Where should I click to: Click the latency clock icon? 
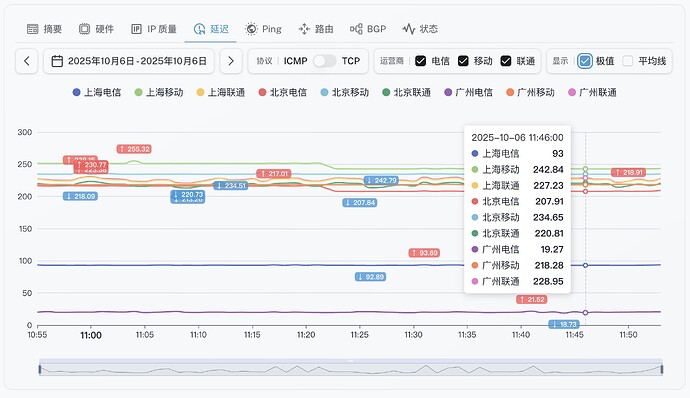199,29
